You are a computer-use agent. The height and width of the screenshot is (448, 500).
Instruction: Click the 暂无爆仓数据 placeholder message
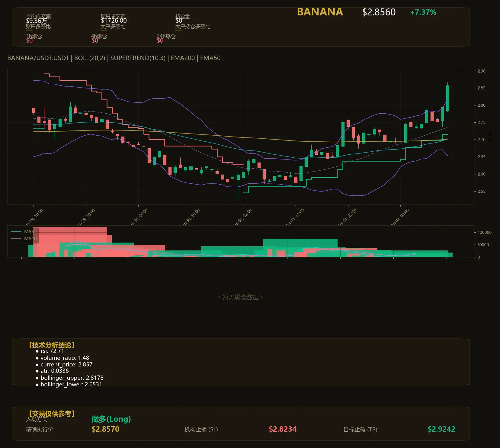point(241,297)
